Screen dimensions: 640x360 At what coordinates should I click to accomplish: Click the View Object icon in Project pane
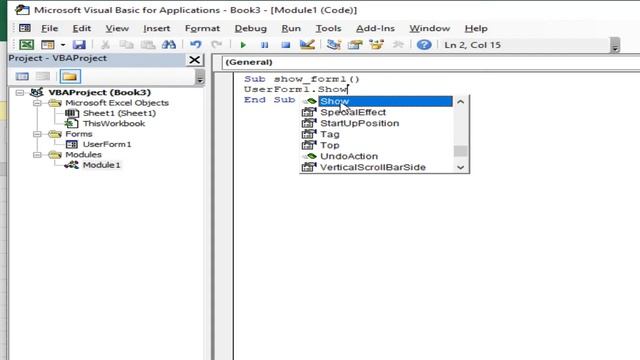coord(43,76)
